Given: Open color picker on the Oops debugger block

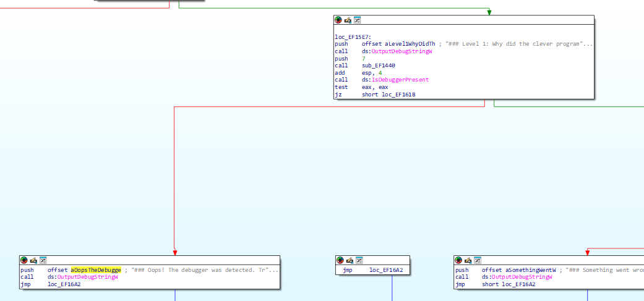Looking at the screenshot, I should (24, 260).
